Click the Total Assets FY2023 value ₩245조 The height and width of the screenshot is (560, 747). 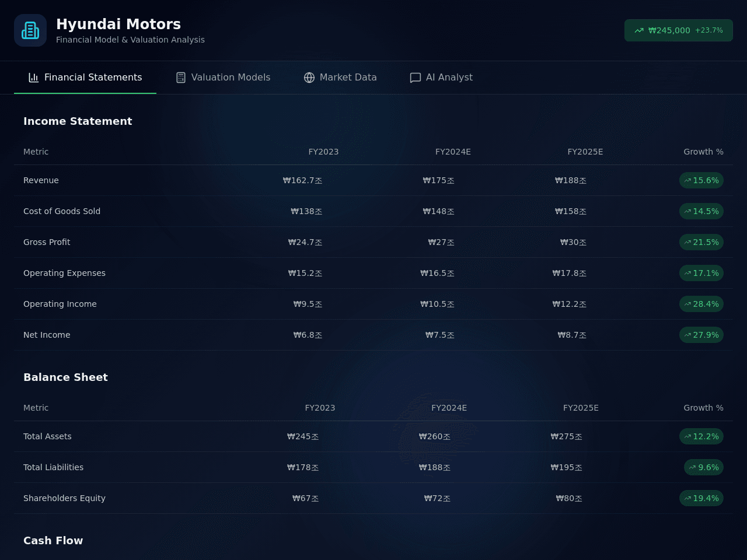303,436
